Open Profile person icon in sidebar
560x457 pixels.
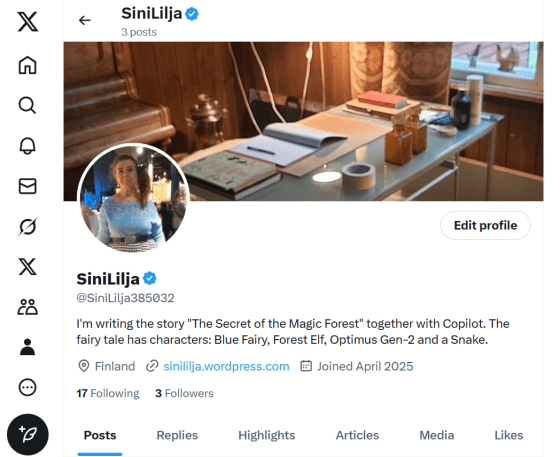point(28,347)
